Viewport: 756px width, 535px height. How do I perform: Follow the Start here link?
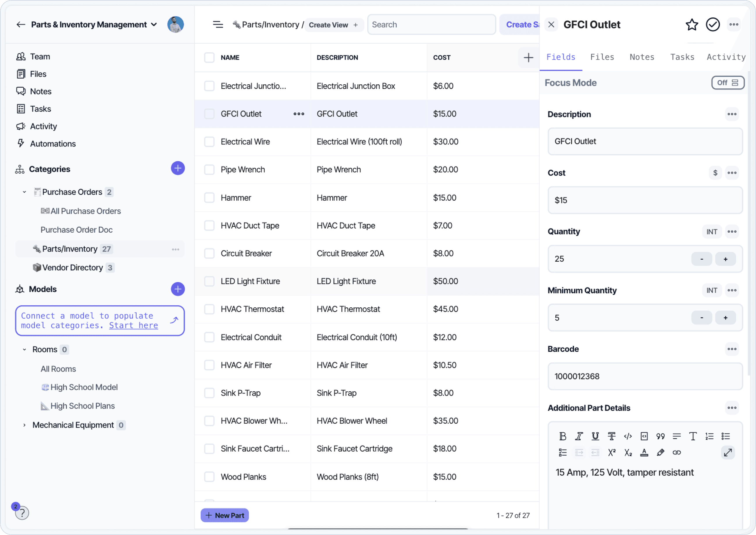click(x=133, y=325)
